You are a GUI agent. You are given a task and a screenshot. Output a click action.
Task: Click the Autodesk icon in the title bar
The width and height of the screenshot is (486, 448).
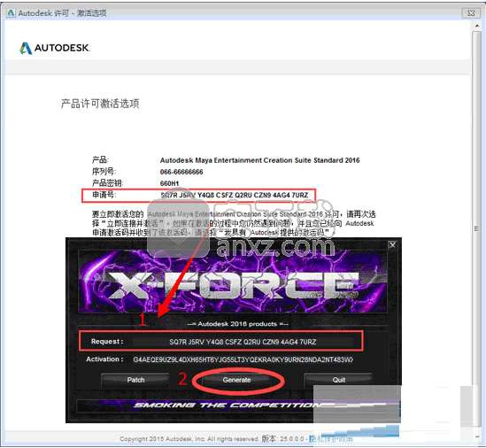point(11,12)
